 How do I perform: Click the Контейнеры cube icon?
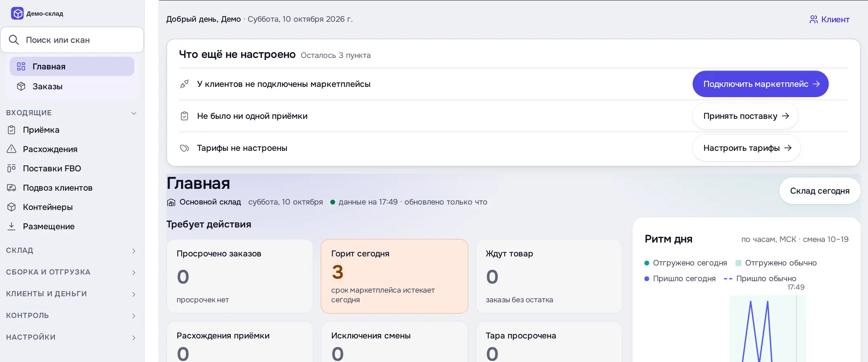point(11,207)
